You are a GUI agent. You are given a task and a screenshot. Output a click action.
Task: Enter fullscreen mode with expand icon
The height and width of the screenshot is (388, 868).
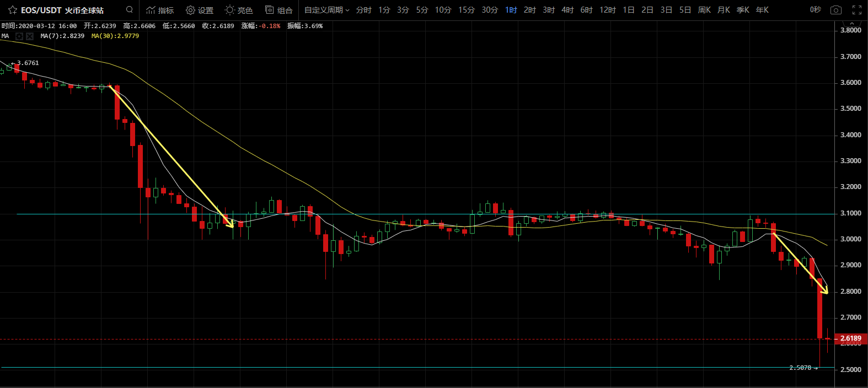[x=857, y=10]
